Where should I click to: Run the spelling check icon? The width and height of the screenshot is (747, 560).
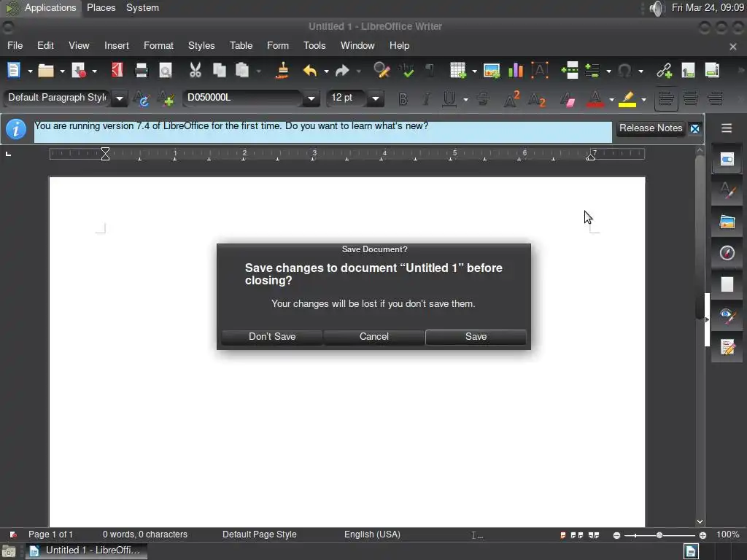406,71
